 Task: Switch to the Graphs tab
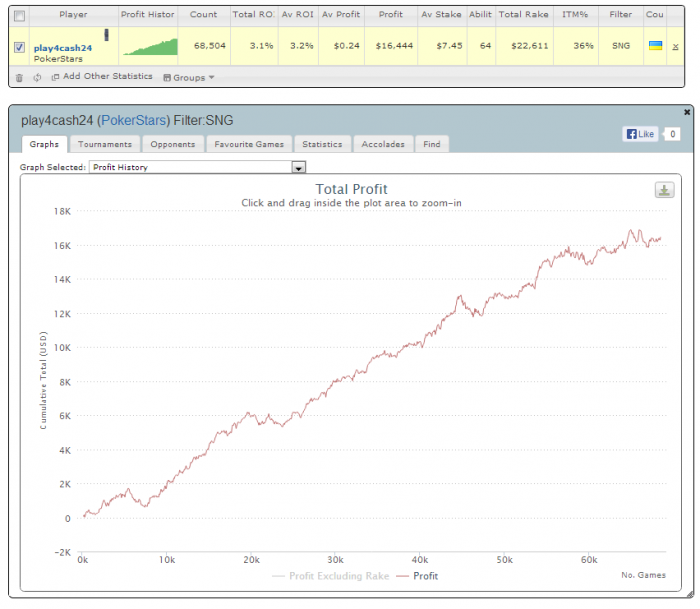pyautogui.click(x=44, y=144)
